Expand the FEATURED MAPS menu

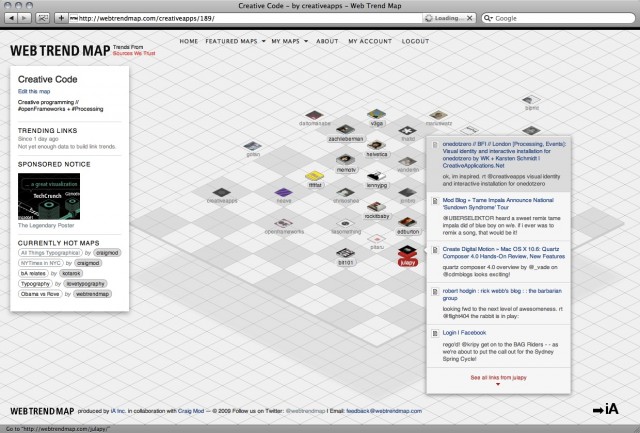pos(235,41)
